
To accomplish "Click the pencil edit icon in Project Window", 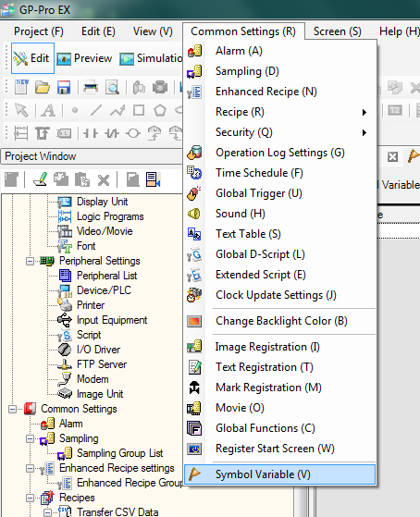I will (x=41, y=179).
